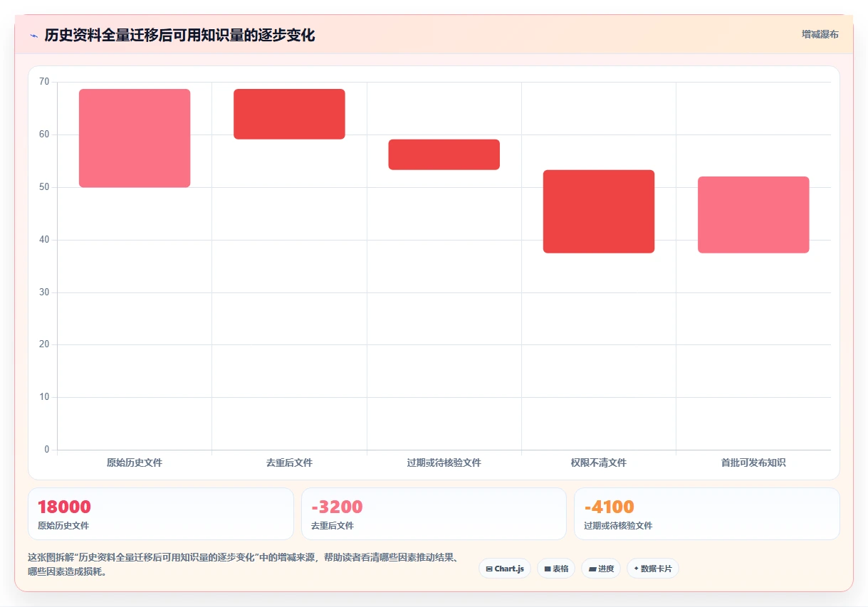The width and height of the screenshot is (868, 607).
Task: Click the 数据卡片 tag chip
Action: pyautogui.click(x=653, y=569)
